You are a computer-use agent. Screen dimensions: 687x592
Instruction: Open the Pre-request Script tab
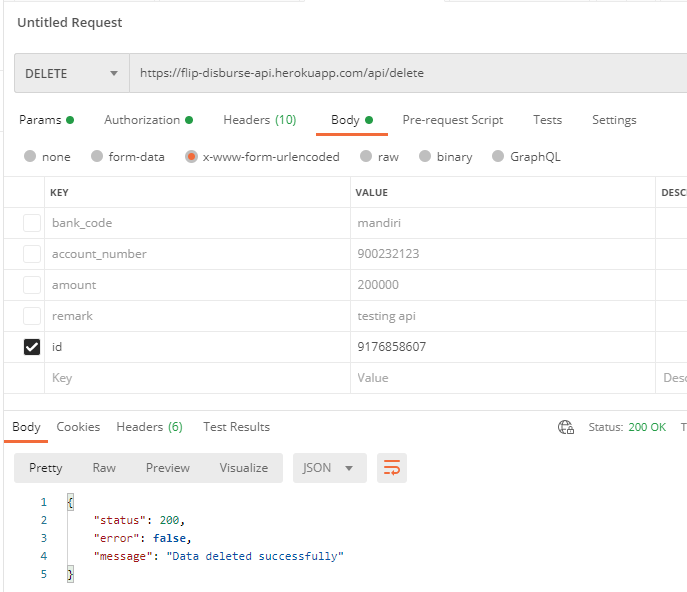pos(453,120)
